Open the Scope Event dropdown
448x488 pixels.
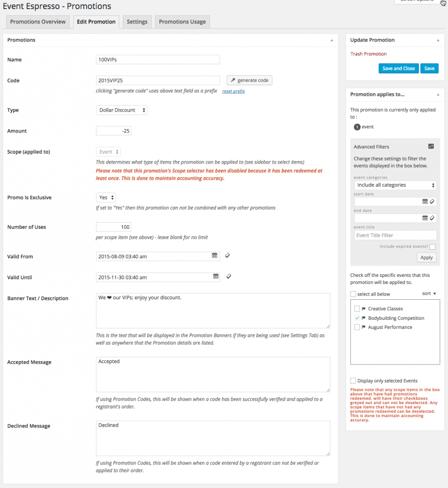(x=108, y=152)
